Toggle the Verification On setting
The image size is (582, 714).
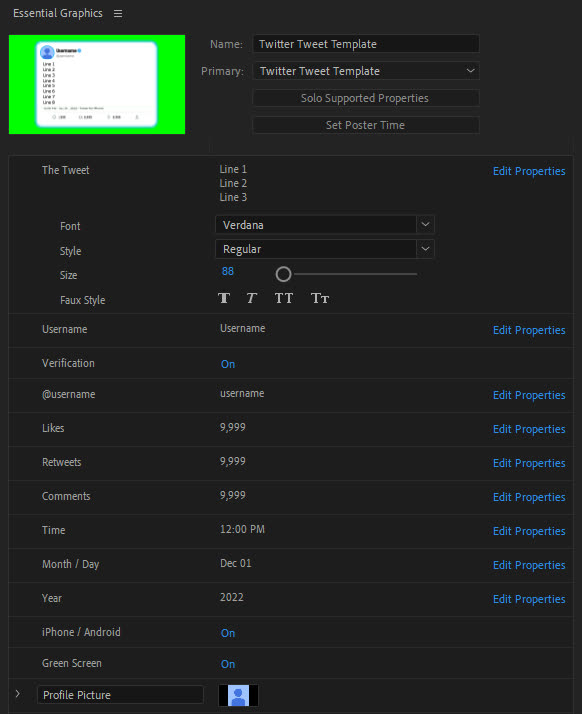(228, 364)
